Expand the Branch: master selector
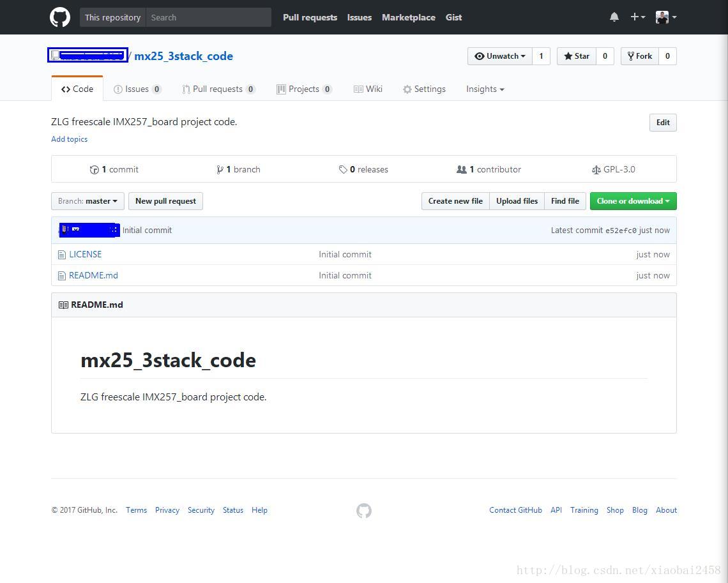The width and height of the screenshot is (728, 583). tap(87, 201)
